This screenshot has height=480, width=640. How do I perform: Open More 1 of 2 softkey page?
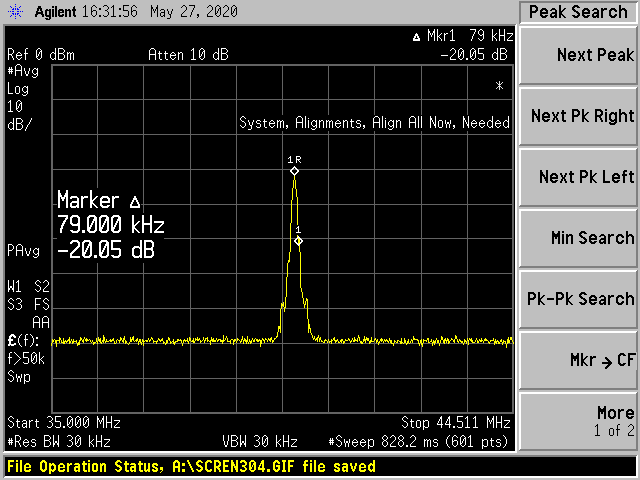[578, 421]
